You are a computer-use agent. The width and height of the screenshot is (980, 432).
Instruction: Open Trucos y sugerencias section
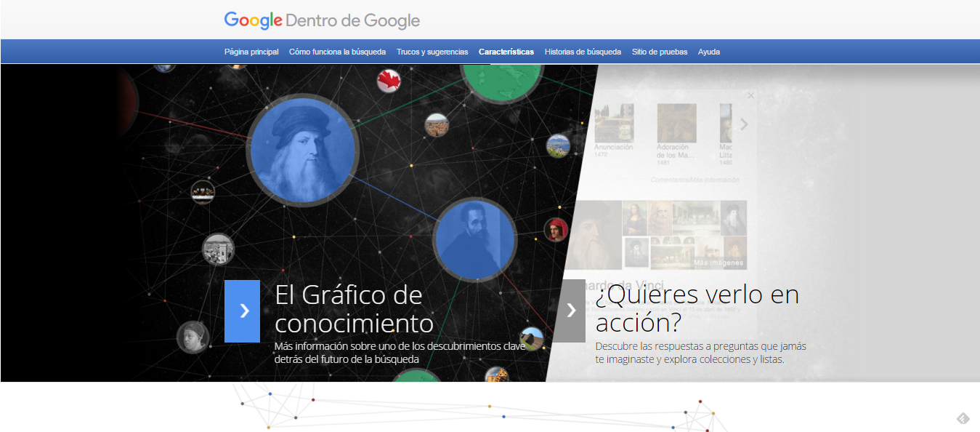[432, 52]
